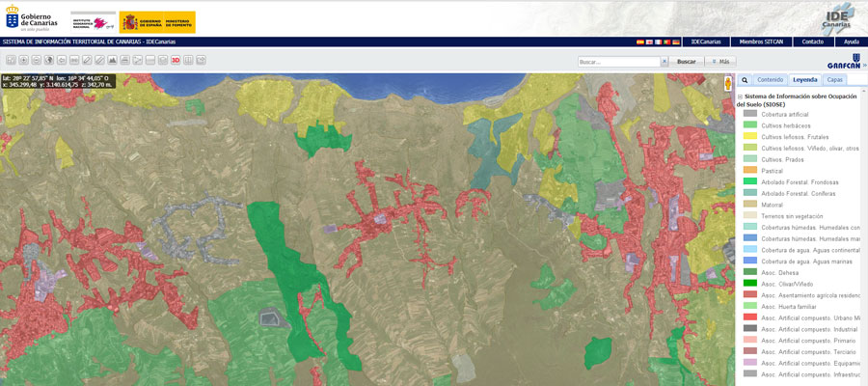Toggle the red 3D view button
The width and height of the screenshot is (868, 386).
(176, 60)
